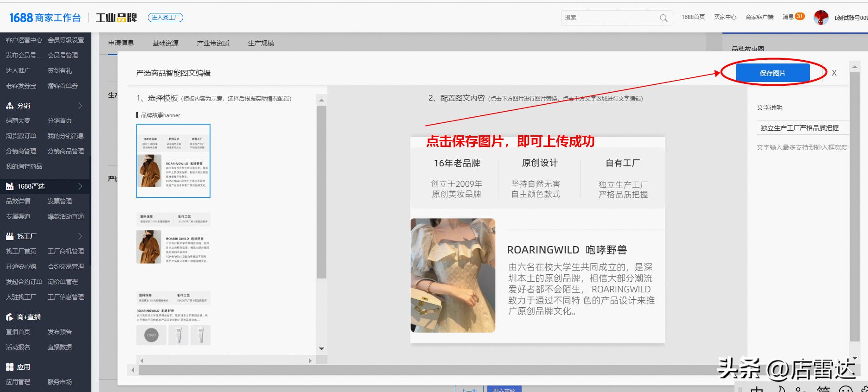Switch to 基础资源 tab
Screen dimensions: 868x392
pyautogui.click(x=166, y=43)
